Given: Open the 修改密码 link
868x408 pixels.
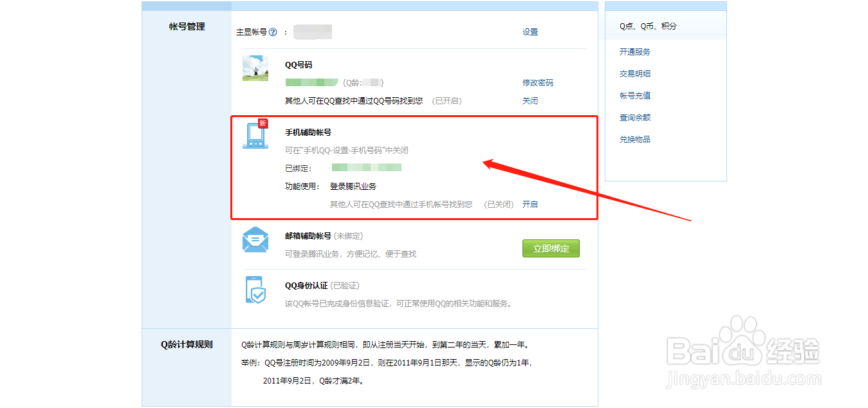Looking at the screenshot, I should tap(538, 83).
